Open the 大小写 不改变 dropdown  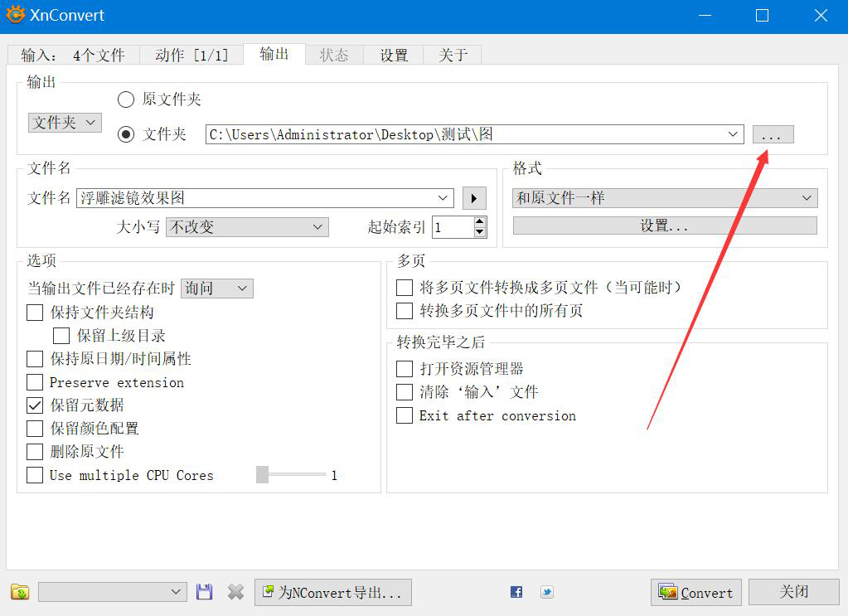point(247,227)
